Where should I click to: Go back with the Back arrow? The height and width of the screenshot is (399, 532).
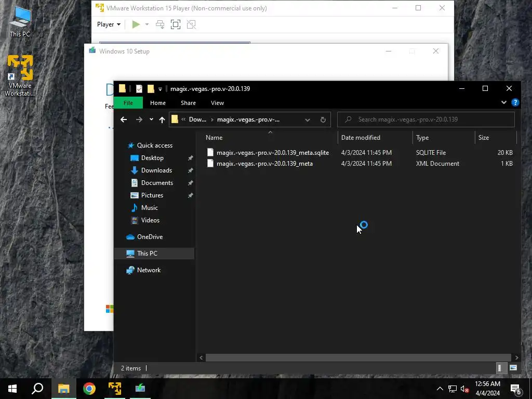pyautogui.click(x=124, y=119)
